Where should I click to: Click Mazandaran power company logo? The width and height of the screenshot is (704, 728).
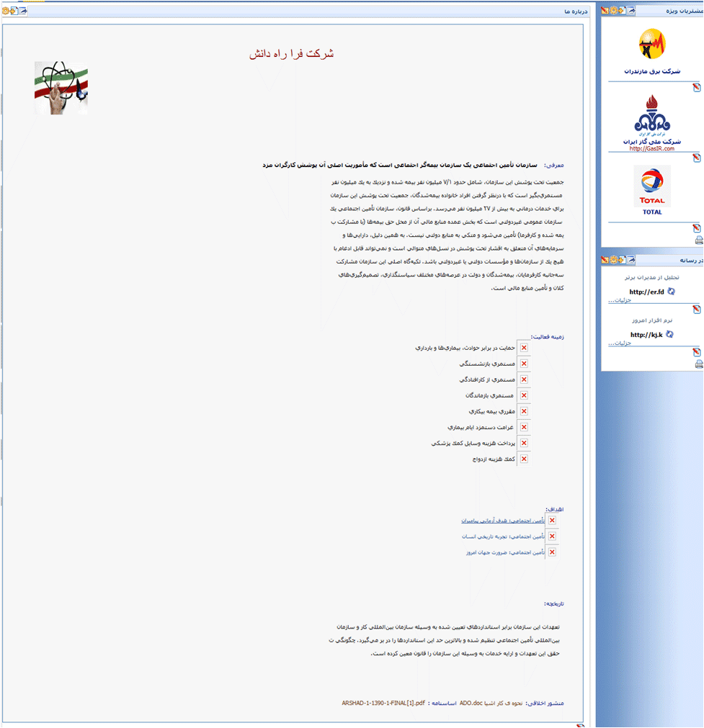pos(652,44)
